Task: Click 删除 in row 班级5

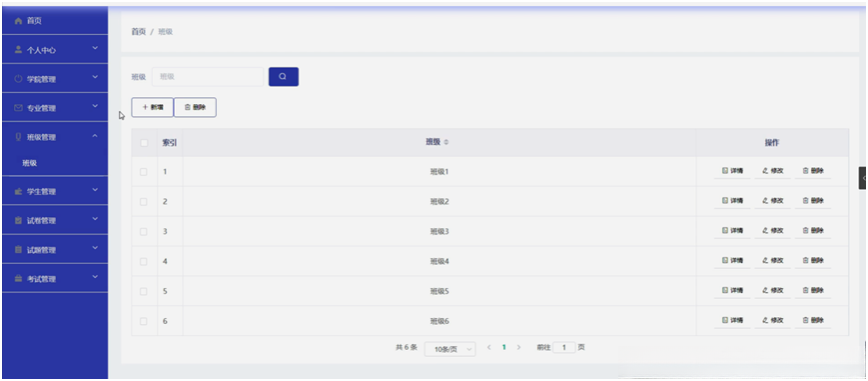Action: tap(813, 291)
